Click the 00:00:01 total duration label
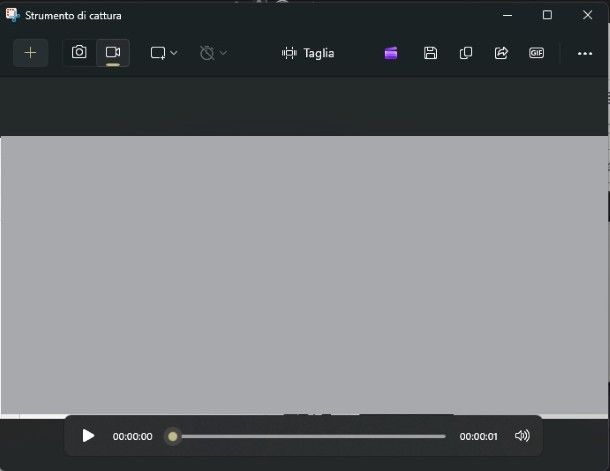610x471 pixels. (x=479, y=437)
